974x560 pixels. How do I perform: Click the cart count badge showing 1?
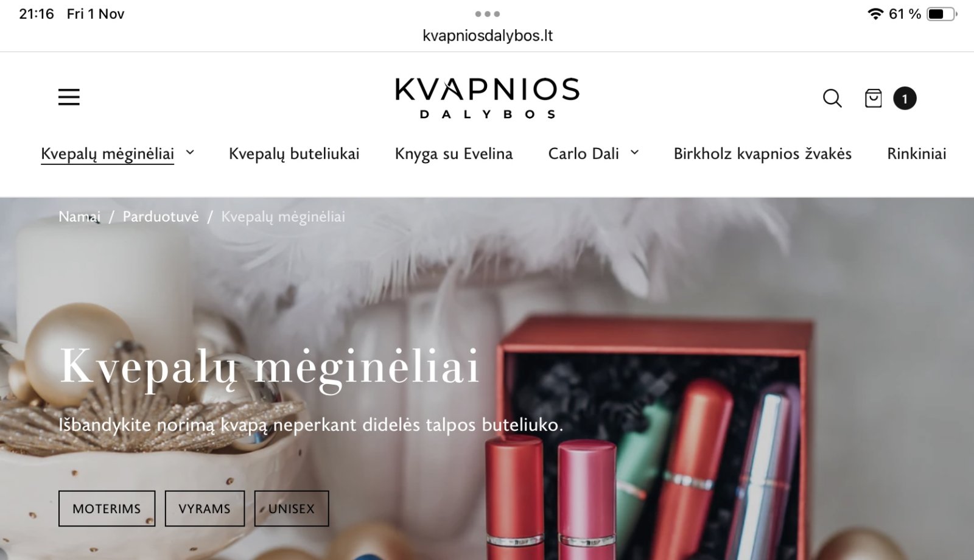905,99
